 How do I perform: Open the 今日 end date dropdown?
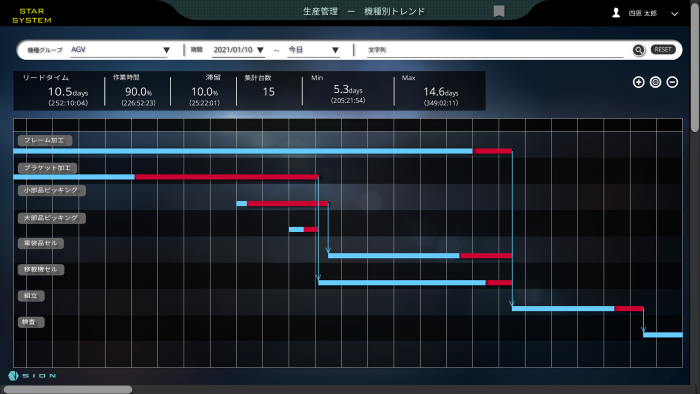(x=313, y=50)
